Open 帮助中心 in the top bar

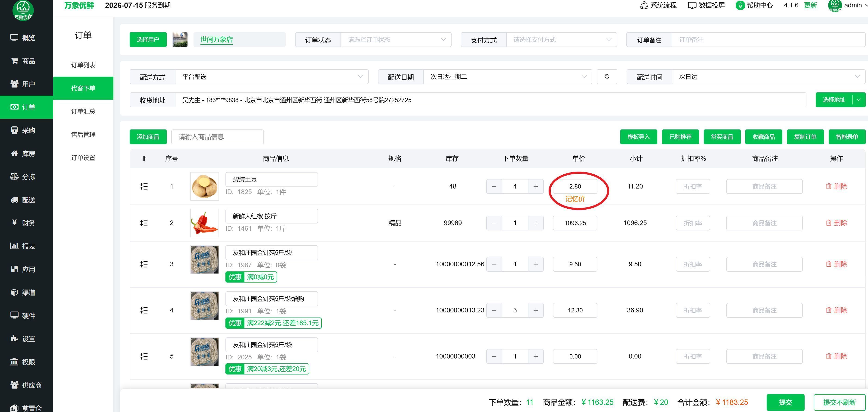[754, 5]
